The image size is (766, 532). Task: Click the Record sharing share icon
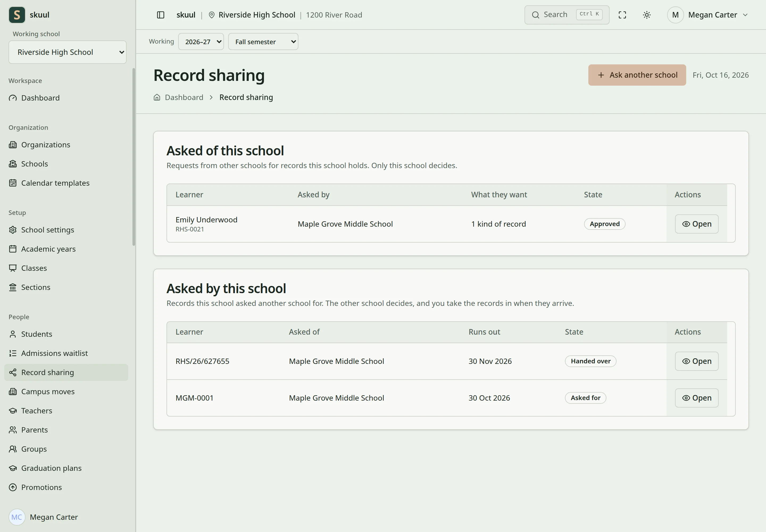(13, 372)
